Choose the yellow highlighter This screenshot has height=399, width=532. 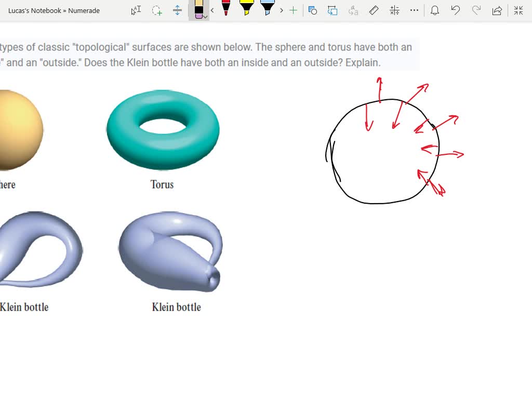tap(247, 9)
